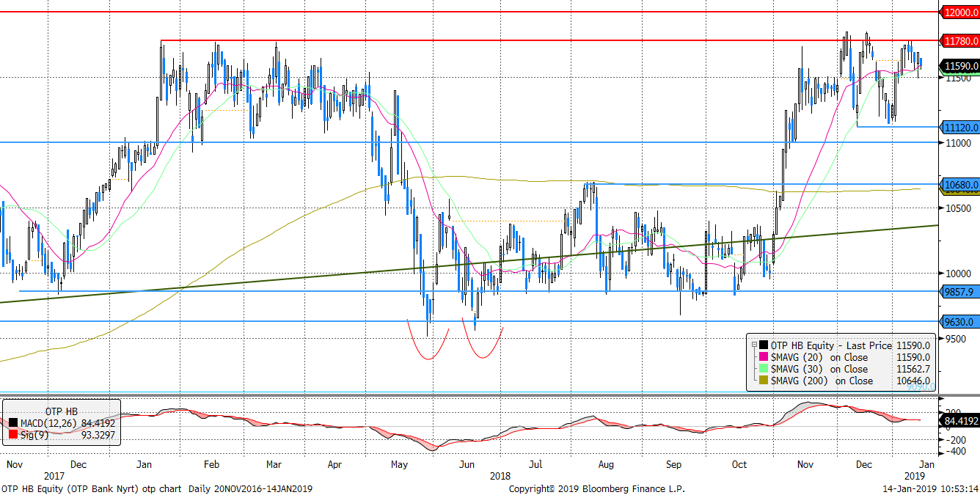Click the blue 10680.0 level tag

tap(959, 184)
